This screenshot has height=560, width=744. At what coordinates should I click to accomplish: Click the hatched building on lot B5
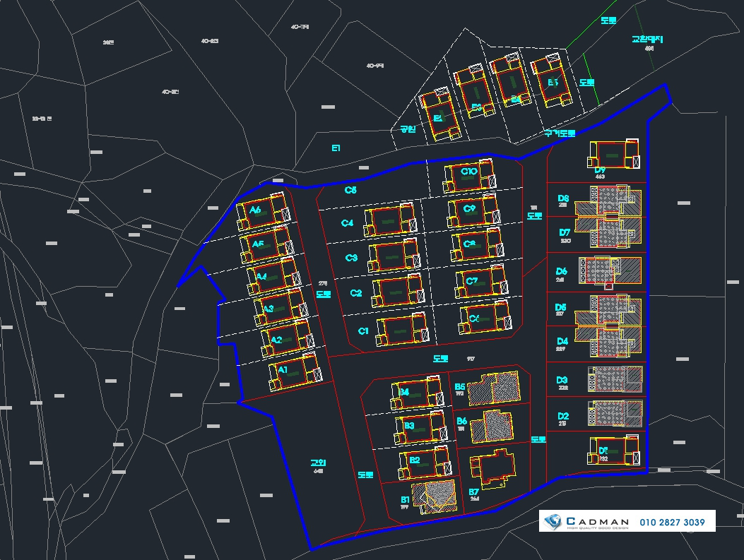pos(493,388)
